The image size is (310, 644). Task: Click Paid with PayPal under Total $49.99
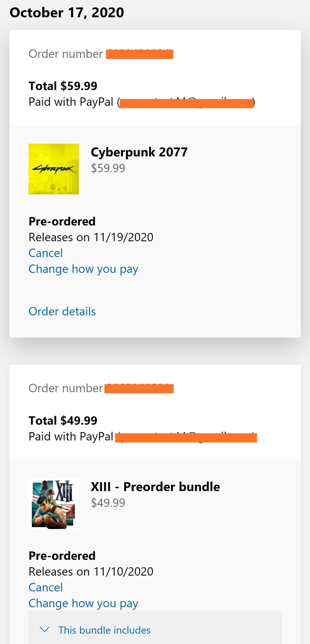[71, 437]
